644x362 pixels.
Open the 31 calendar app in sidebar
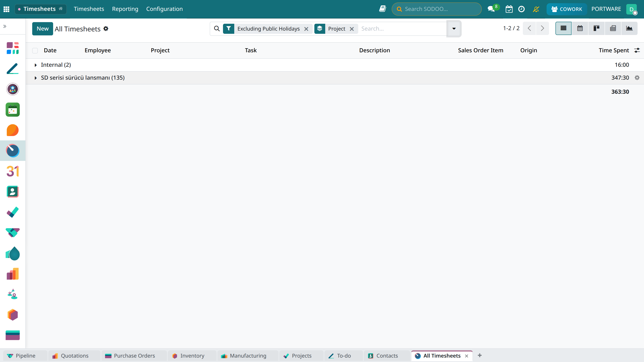[x=12, y=171]
